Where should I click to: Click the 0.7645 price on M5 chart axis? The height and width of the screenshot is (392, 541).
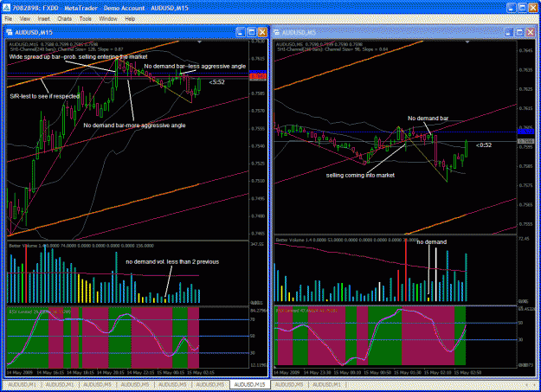[x=525, y=50]
